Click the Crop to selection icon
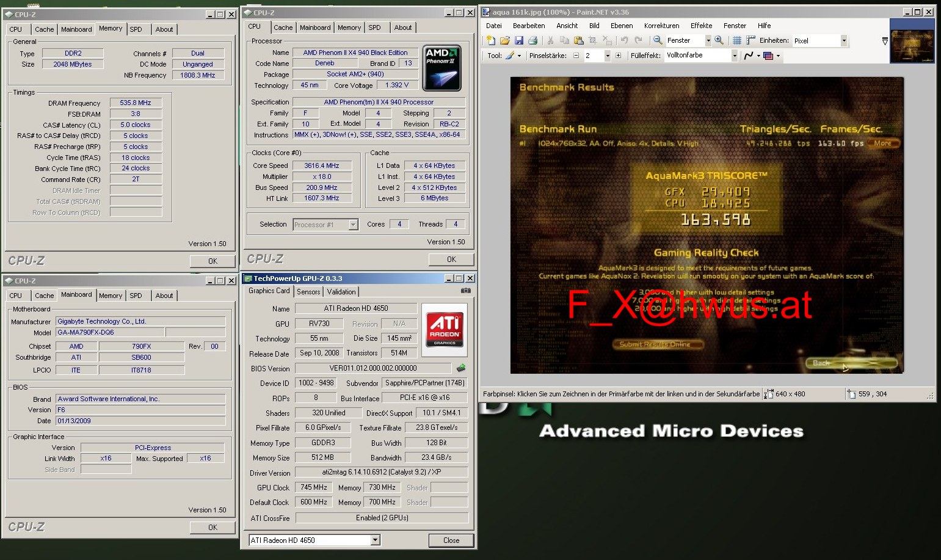 592,40
